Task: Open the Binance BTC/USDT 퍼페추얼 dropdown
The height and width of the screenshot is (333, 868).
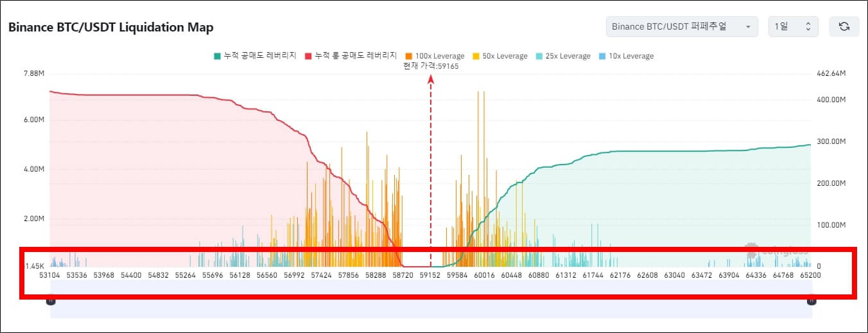Action: point(682,26)
